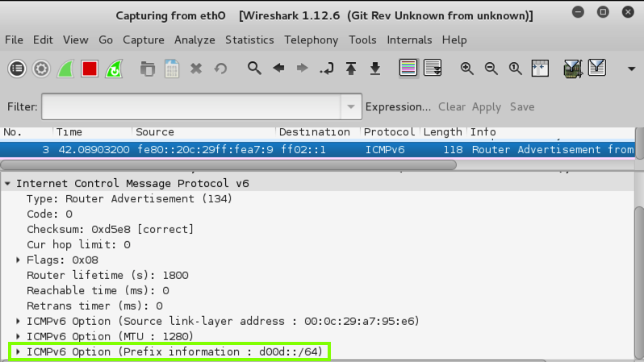The height and width of the screenshot is (362, 644).
Task: Select packet 3 Router Advertisement row
Action: click(x=317, y=149)
